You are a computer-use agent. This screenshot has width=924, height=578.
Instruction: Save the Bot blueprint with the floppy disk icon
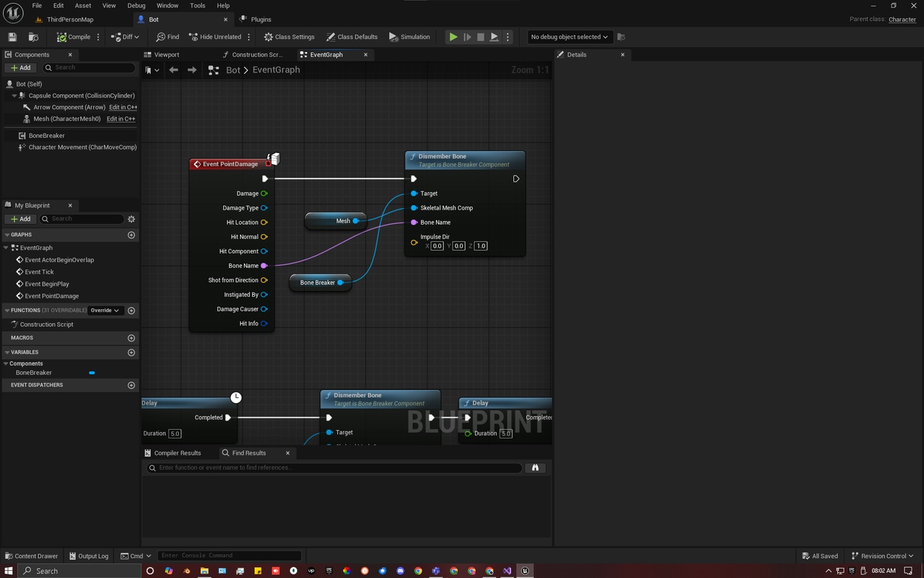click(x=12, y=37)
